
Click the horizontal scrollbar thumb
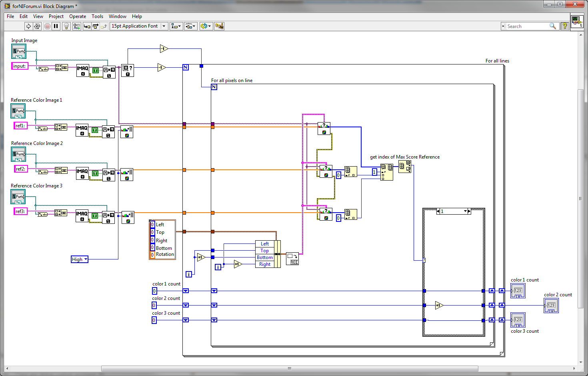click(x=290, y=368)
